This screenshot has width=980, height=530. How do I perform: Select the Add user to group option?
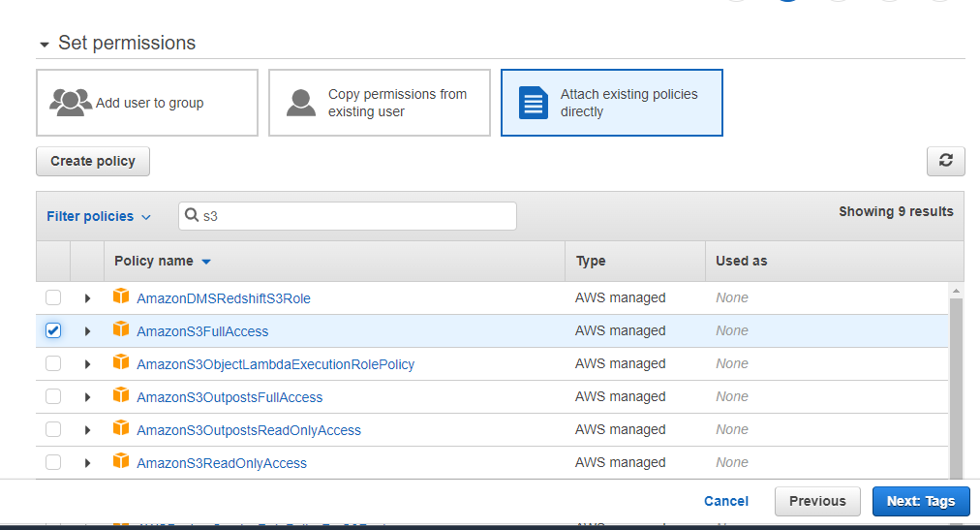147,103
